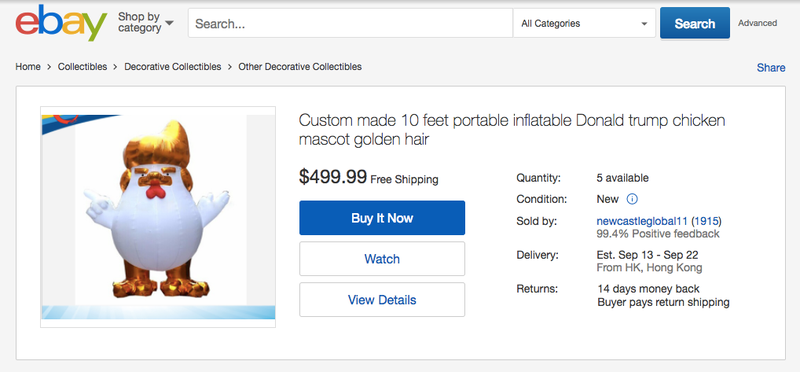Click the Shop by category arrow
The width and height of the screenshot is (800, 372).
click(169, 23)
